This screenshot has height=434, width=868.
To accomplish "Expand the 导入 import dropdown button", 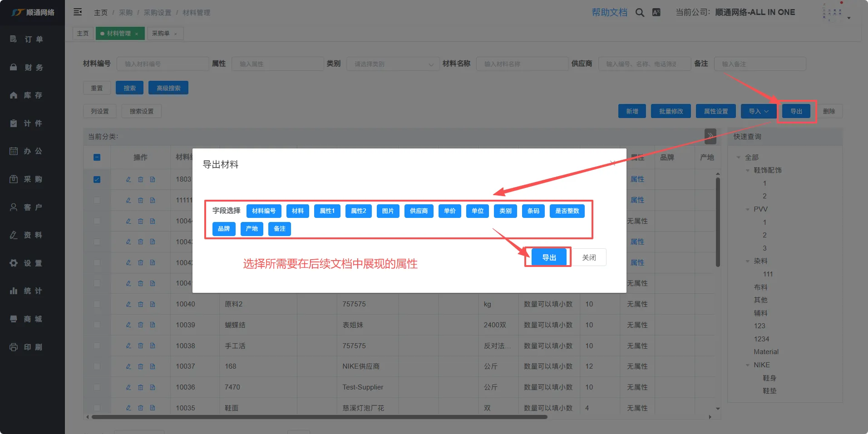I will pyautogui.click(x=758, y=111).
